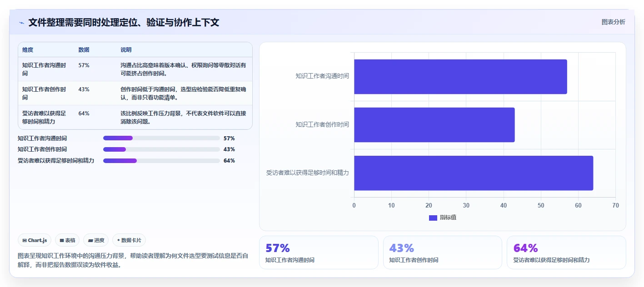Viewport: 644px width, 287px height.
Task: Select the Chart.js tag chip
Action: [x=35, y=240]
